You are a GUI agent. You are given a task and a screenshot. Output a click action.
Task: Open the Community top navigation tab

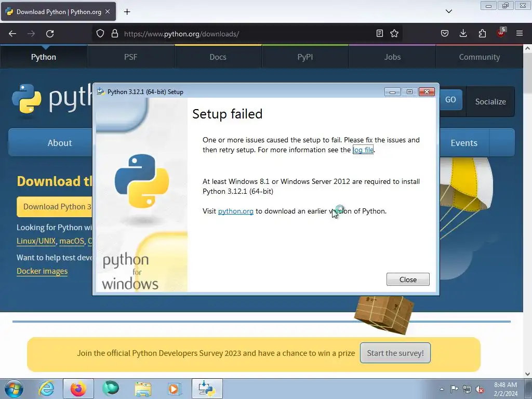click(480, 57)
